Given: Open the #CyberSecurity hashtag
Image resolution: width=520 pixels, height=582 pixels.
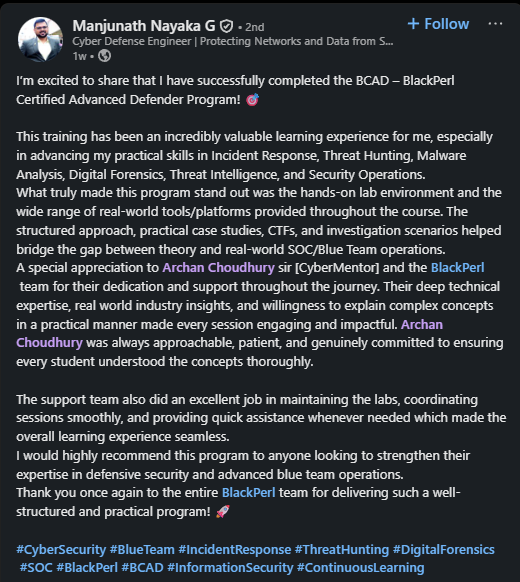Looking at the screenshot, I should 61,549.
